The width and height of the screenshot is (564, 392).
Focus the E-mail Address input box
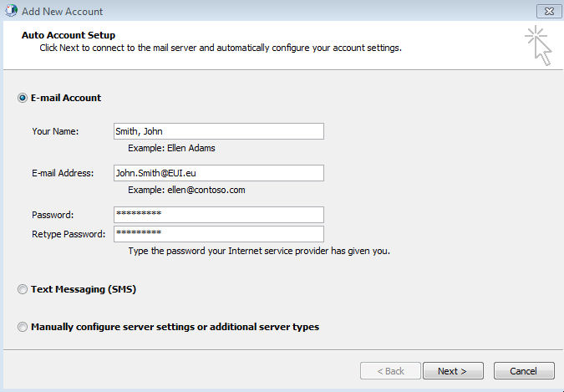pyautogui.click(x=218, y=173)
